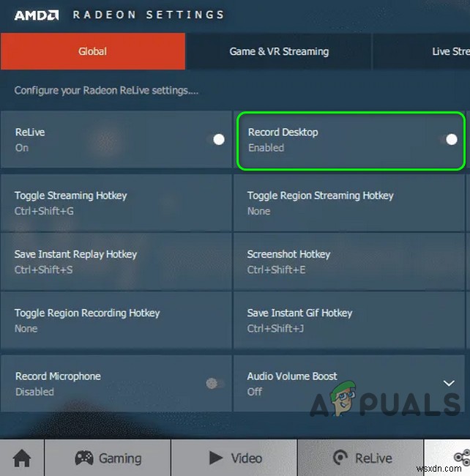470x476 pixels.
Task: Click the Gaming controller icon
Action: coord(84,458)
